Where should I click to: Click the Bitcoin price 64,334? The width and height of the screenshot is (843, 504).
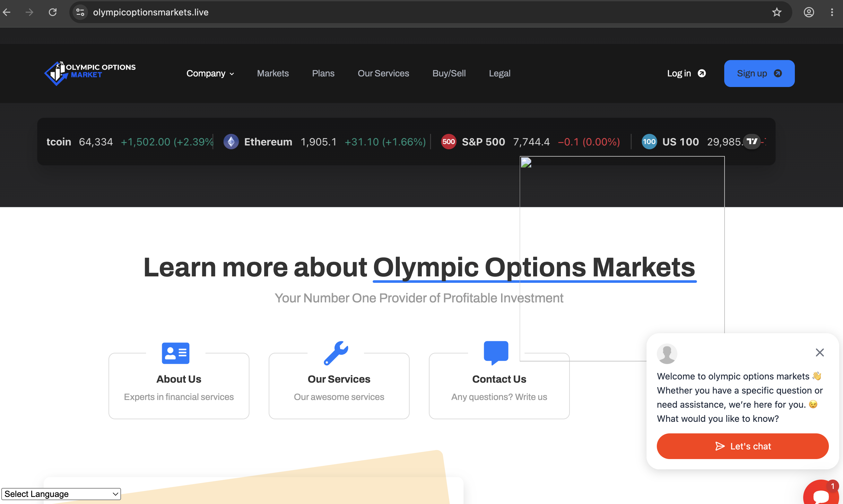coord(96,142)
